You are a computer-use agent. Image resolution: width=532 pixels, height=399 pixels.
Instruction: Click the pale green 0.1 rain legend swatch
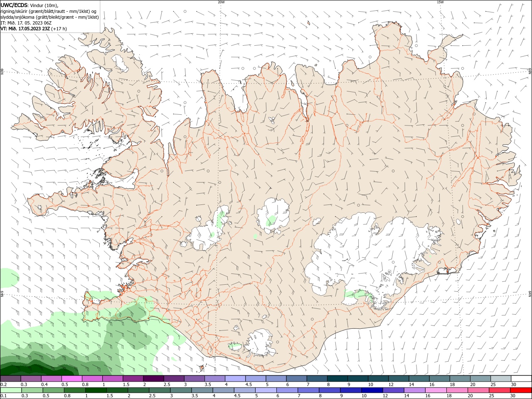coord(10,390)
